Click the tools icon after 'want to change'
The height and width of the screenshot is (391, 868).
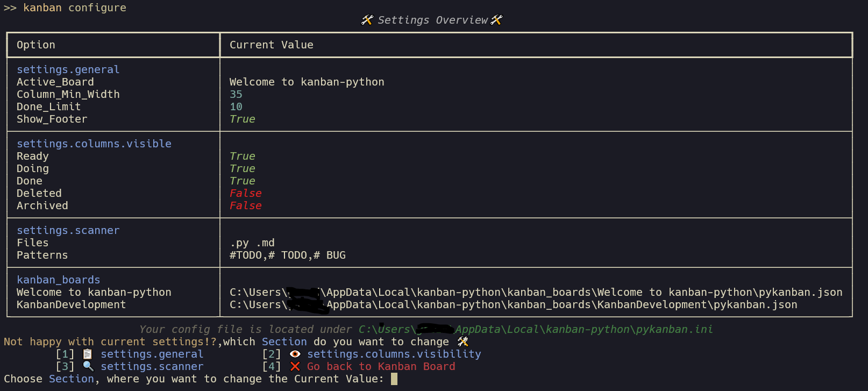[x=463, y=342]
